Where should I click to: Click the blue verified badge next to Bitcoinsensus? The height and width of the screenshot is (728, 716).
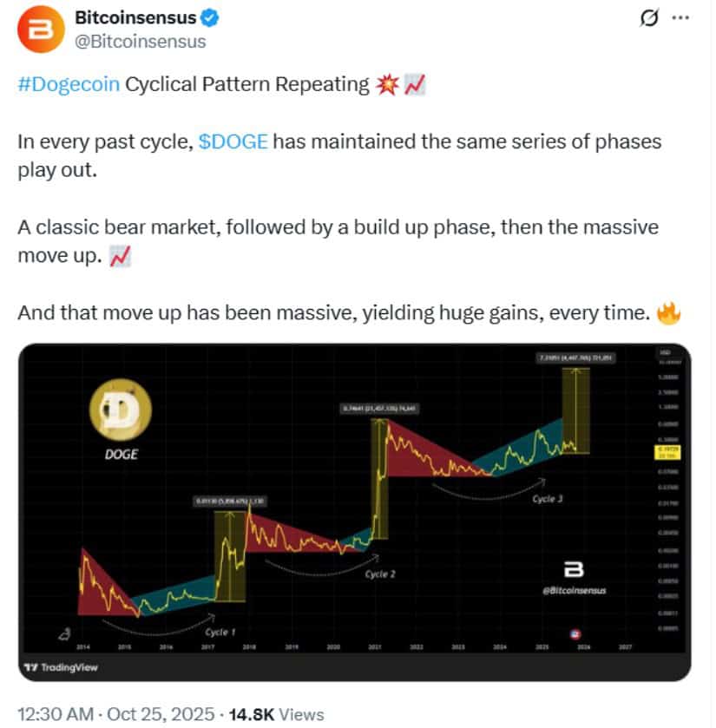tap(208, 16)
